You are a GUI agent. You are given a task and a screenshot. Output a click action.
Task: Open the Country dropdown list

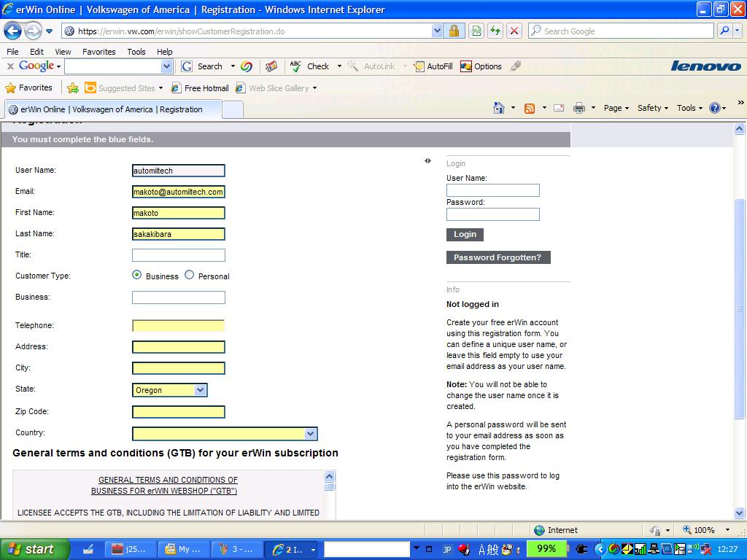[x=225, y=434]
